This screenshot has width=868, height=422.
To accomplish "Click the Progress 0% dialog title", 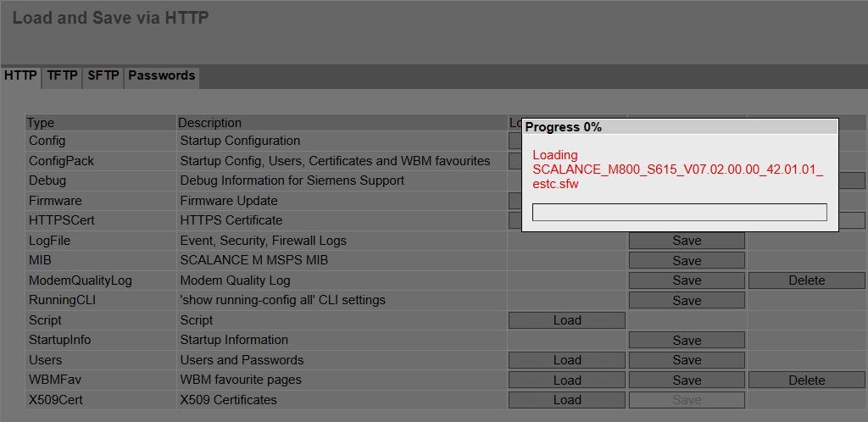I will (564, 127).
